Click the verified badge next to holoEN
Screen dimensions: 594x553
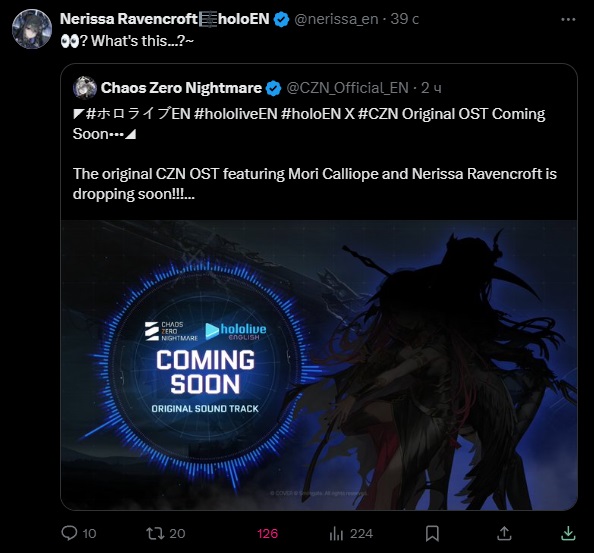pyautogui.click(x=281, y=19)
